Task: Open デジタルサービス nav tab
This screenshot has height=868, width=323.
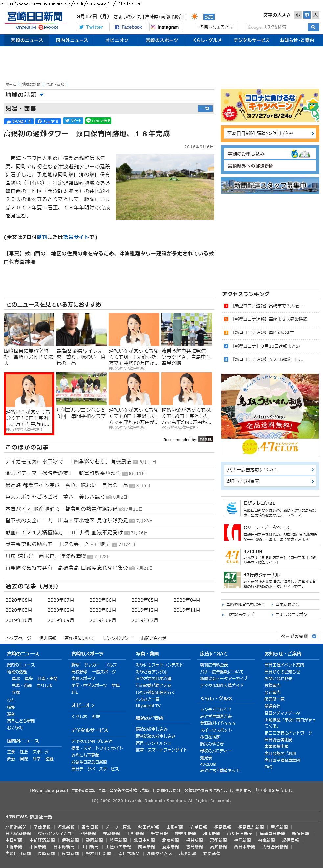Action: point(251,40)
